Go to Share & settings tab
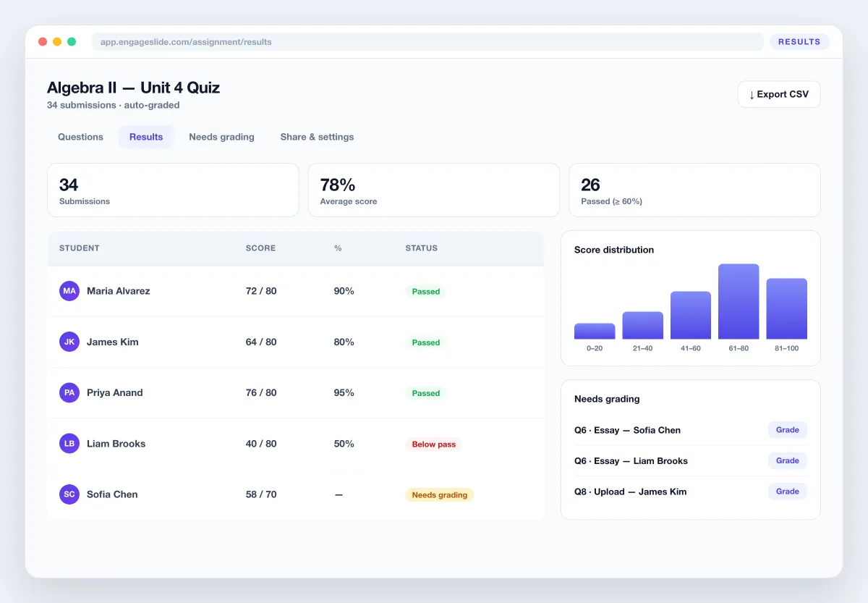This screenshot has height=603, width=868. pos(317,137)
